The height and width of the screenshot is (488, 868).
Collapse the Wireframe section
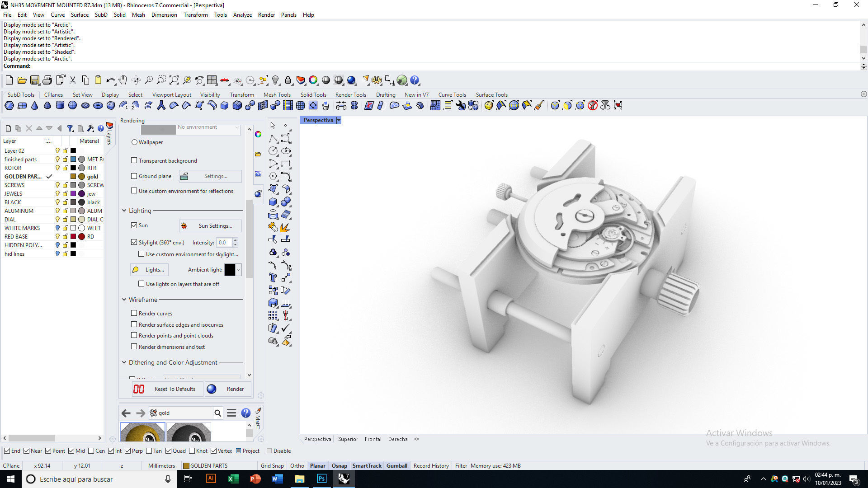[x=124, y=300]
